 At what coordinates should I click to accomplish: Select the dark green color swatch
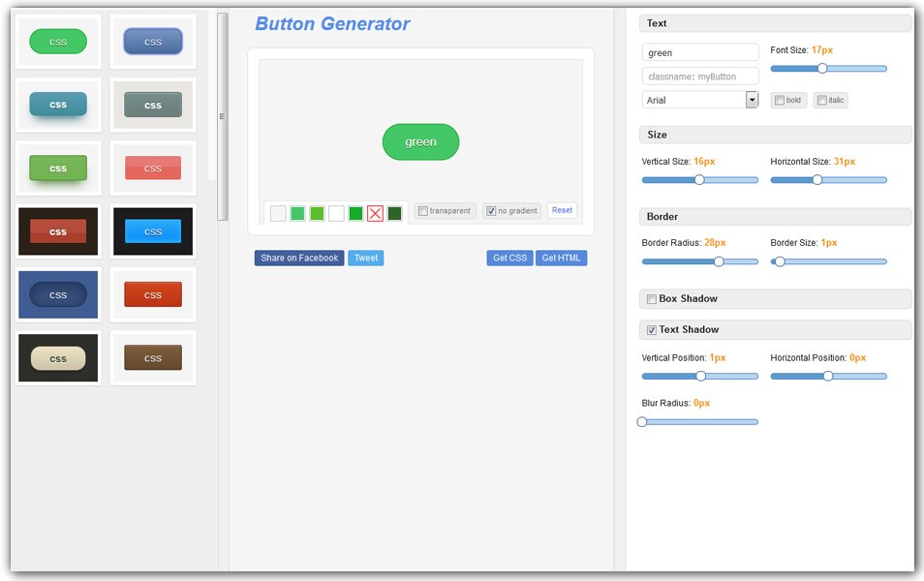coord(394,212)
